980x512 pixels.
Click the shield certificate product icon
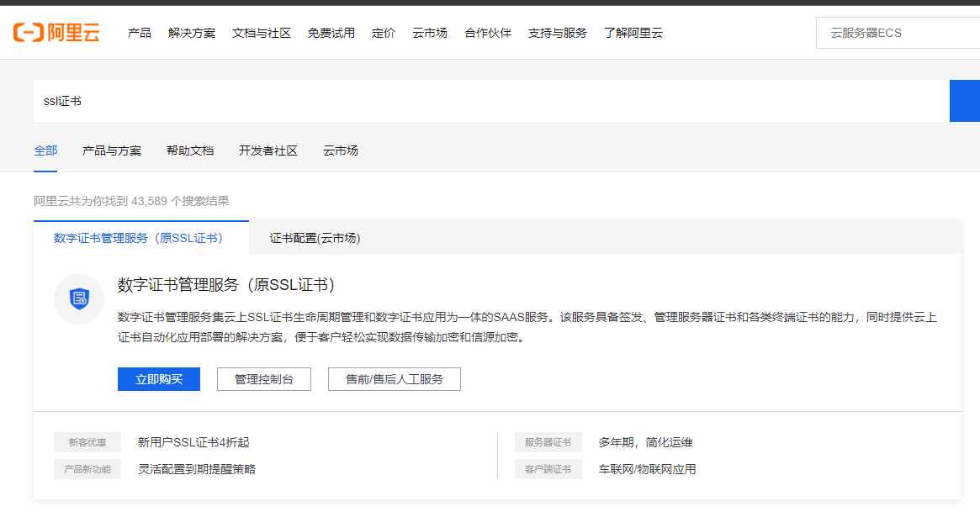[x=79, y=299]
